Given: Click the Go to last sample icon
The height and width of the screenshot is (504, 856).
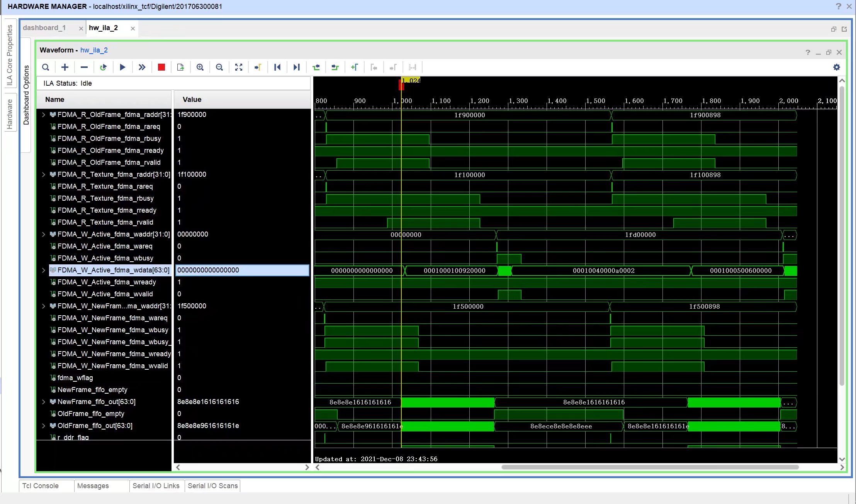Looking at the screenshot, I should [x=296, y=67].
